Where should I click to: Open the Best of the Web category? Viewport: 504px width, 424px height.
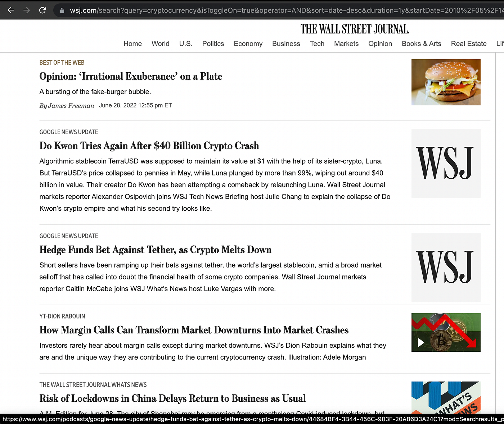62,63
